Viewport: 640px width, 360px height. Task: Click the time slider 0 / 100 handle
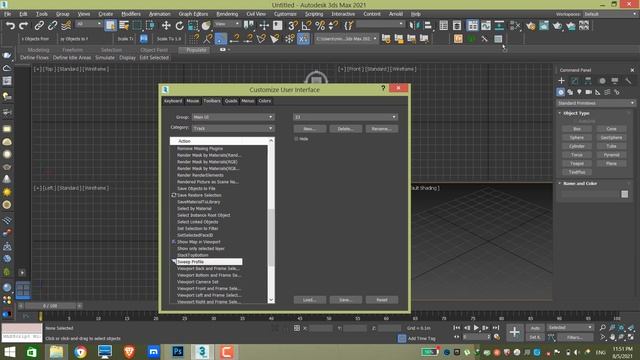pyautogui.click(x=50, y=306)
